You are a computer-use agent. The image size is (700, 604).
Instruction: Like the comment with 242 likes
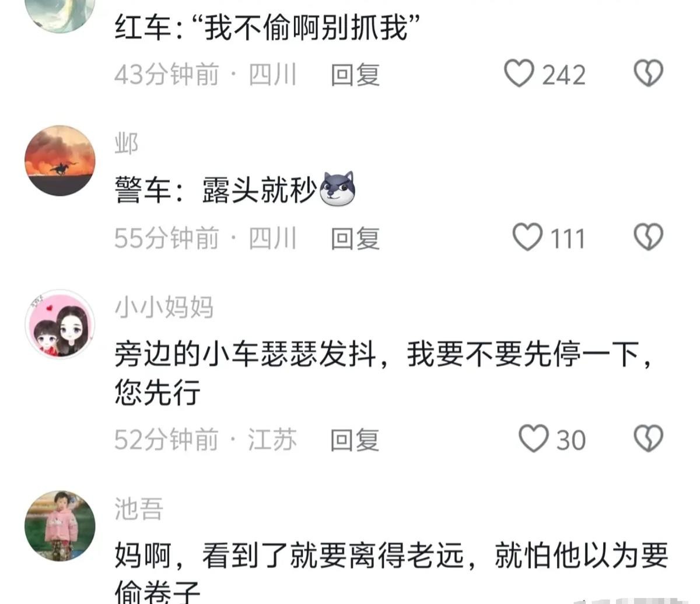tap(519, 74)
